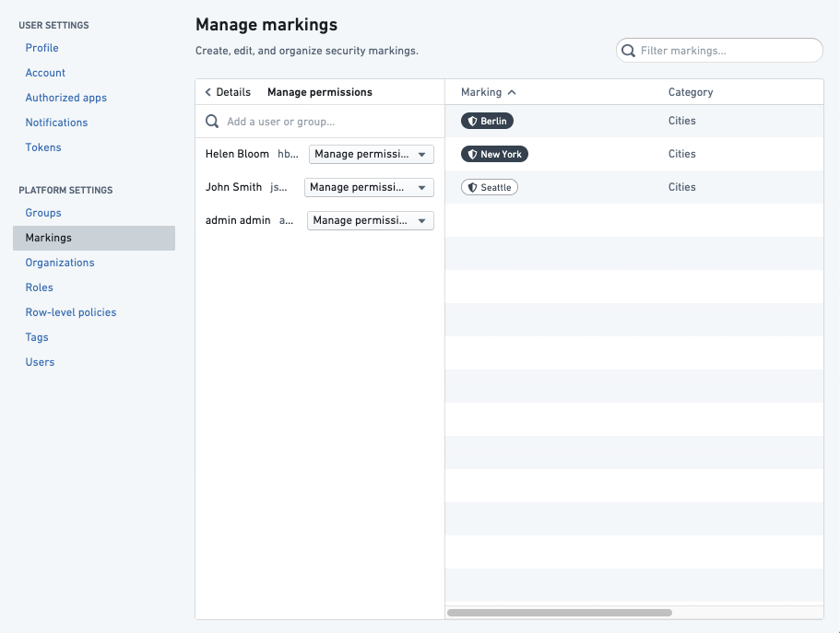Click the Category column header
Image resolution: width=840 pixels, height=633 pixels.
tap(691, 92)
